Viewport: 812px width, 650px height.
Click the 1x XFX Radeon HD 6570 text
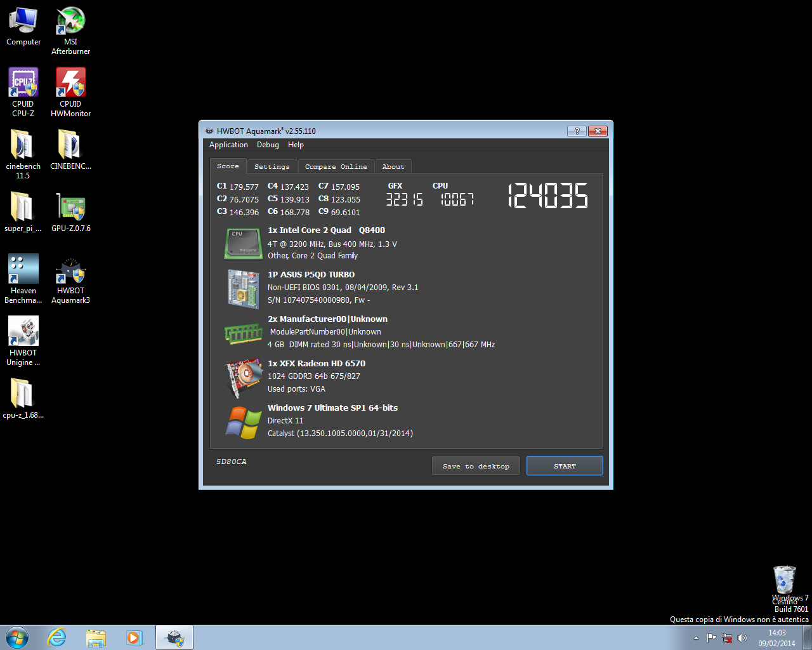[317, 364]
